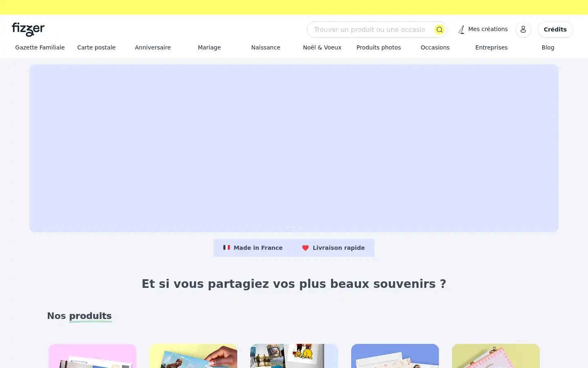Open Mariage menu

209,47
